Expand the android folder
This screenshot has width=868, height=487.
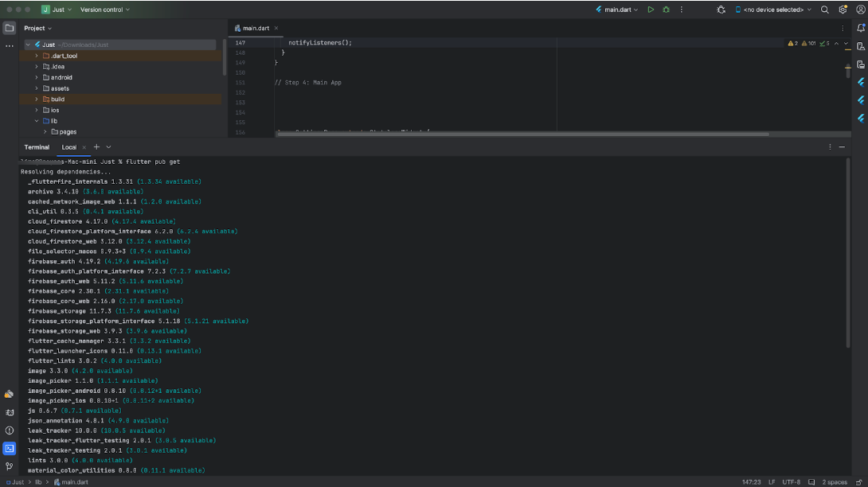click(x=37, y=78)
